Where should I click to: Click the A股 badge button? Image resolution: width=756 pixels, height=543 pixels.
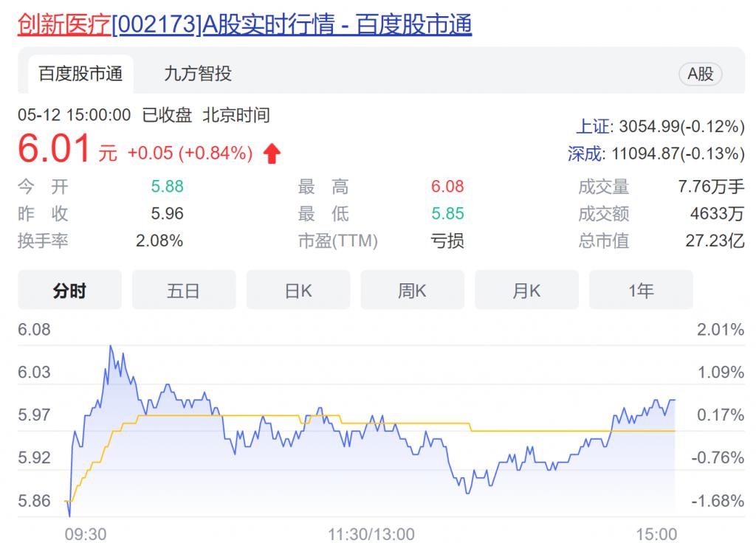tap(700, 75)
